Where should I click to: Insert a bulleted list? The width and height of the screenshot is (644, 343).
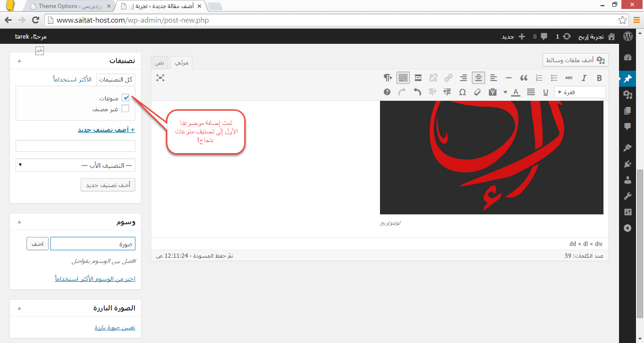point(554,78)
